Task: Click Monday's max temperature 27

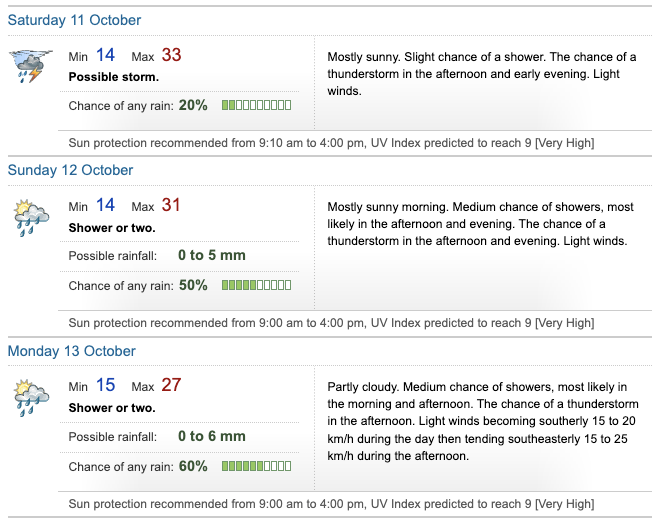Action: (171, 386)
